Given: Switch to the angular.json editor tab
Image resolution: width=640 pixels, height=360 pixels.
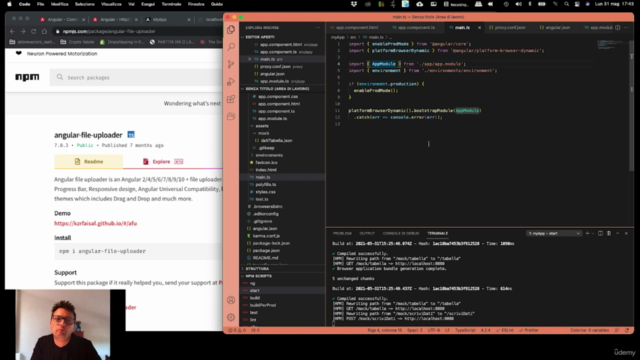Looking at the screenshot, I should pos(557,28).
